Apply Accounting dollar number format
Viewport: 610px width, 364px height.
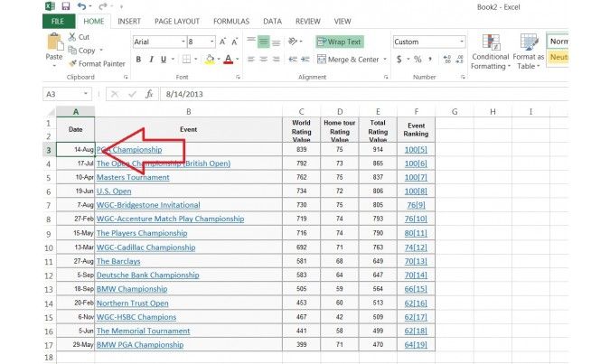399,59
